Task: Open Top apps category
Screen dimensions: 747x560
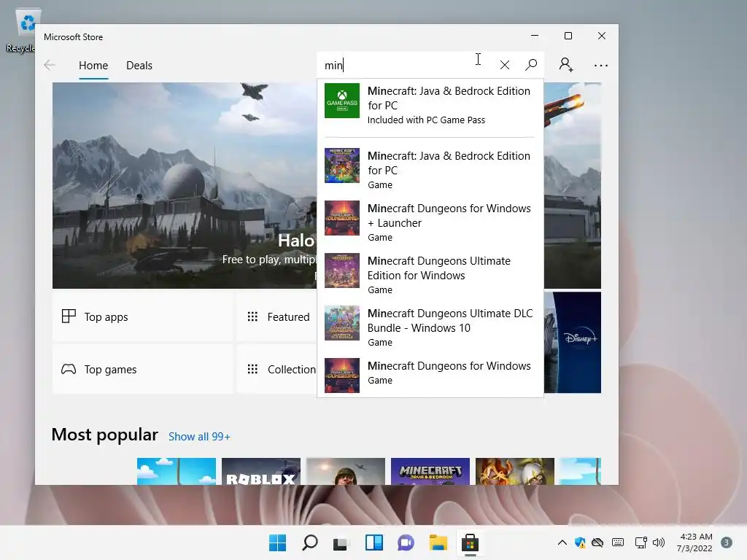Action: click(x=142, y=316)
